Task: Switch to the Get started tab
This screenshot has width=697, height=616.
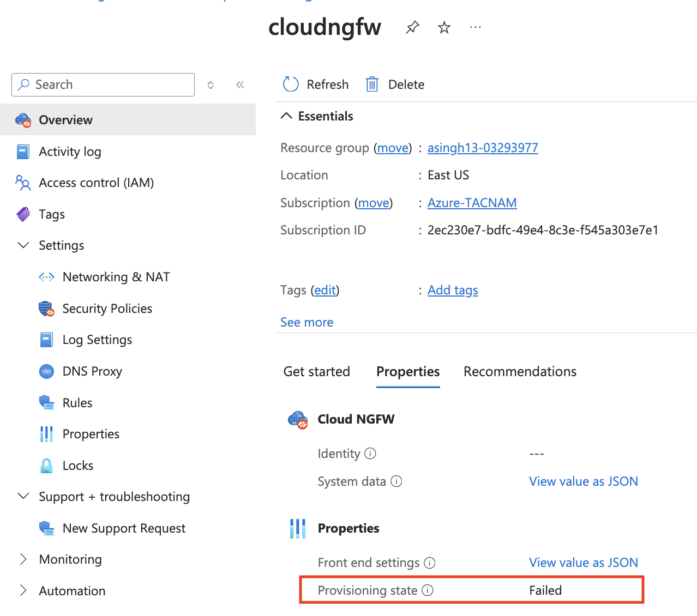Action: [x=316, y=372]
